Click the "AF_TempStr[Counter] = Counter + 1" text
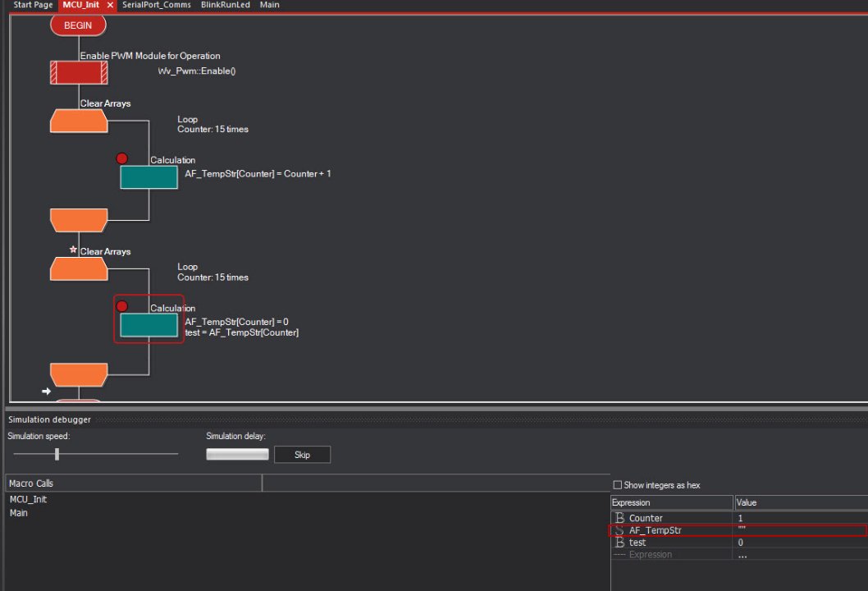 [x=258, y=173]
